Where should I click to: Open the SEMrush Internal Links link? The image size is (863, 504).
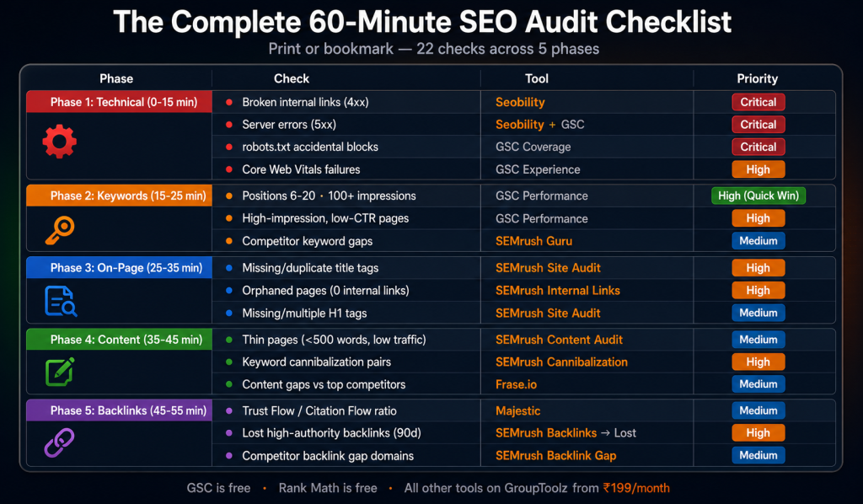(x=558, y=291)
